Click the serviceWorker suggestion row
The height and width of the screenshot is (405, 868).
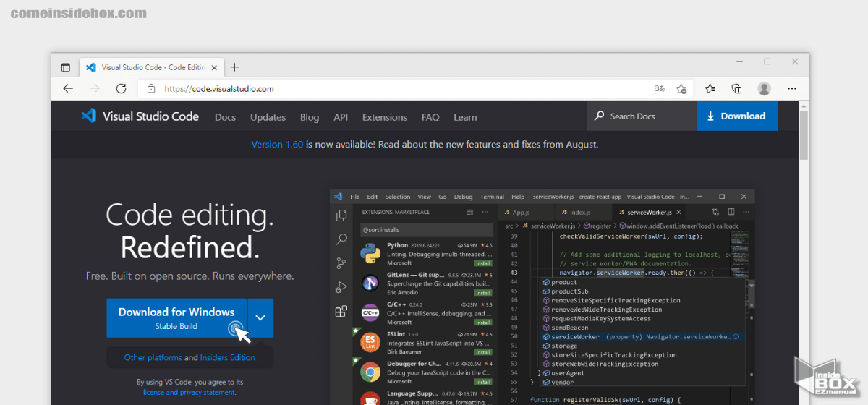(644, 337)
